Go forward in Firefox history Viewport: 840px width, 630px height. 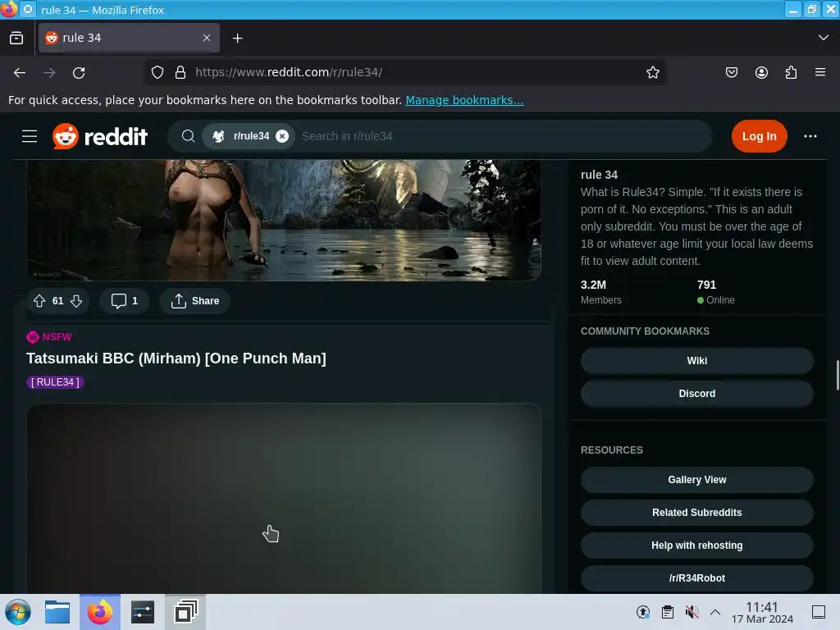[x=49, y=72]
